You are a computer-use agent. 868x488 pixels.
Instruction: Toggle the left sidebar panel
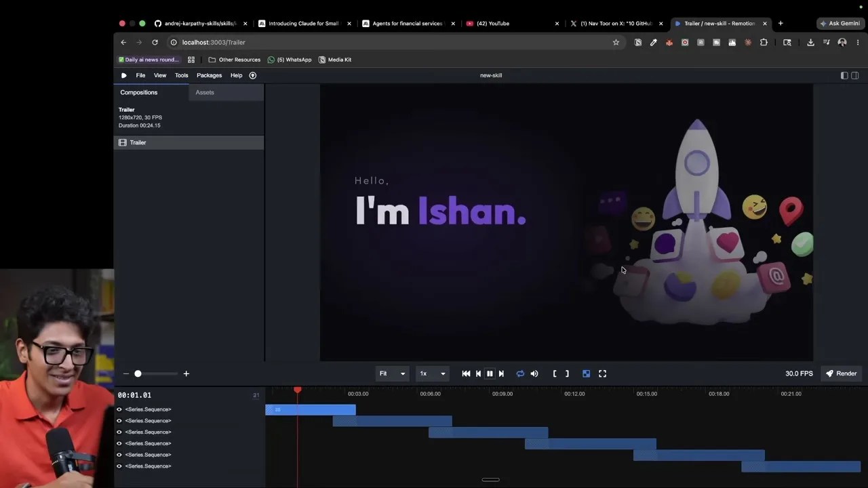pos(844,75)
